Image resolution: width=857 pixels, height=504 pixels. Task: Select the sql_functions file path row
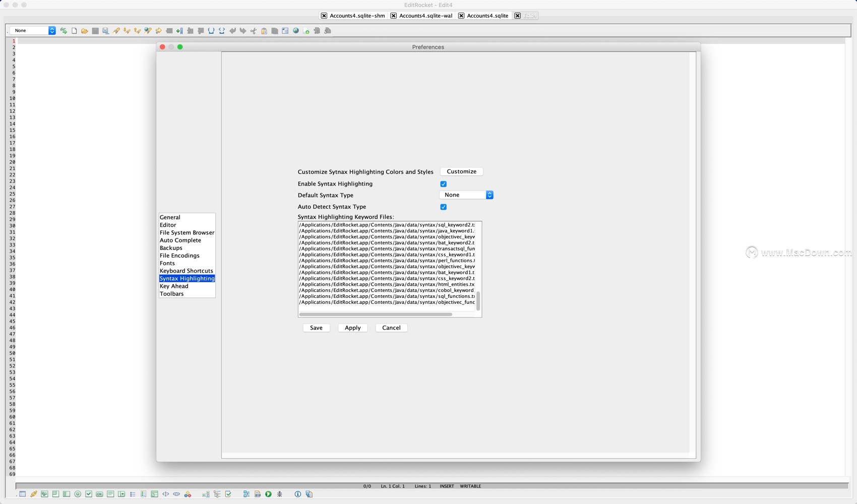click(387, 296)
